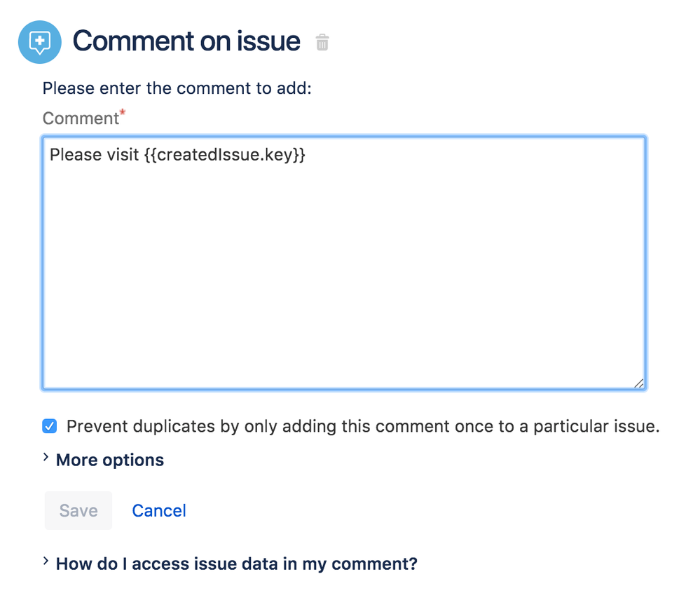The width and height of the screenshot is (700, 607).
Task: Grab the textarea resize handle corner
Action: tap(638, 383)
